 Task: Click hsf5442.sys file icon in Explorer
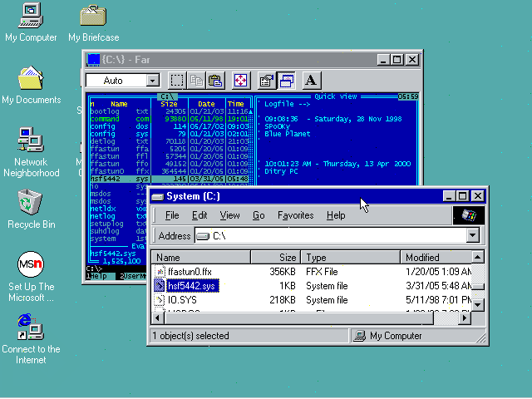159,286
